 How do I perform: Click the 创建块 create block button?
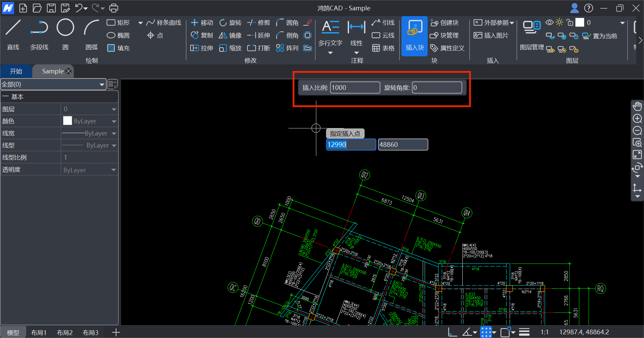[x=444, y=22]
